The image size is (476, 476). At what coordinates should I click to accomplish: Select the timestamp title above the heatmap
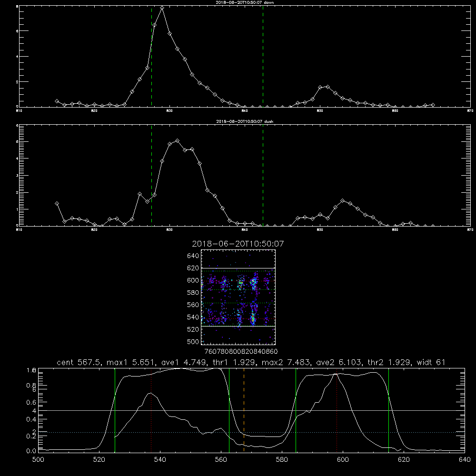coord(238,244)
